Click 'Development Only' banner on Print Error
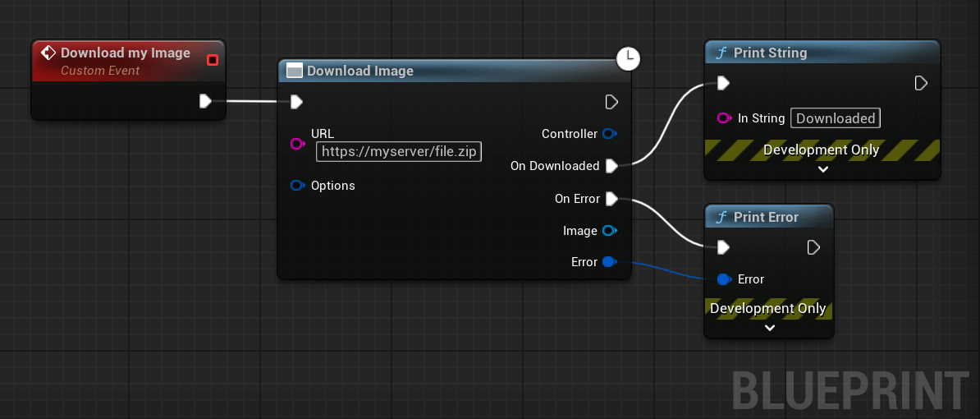 768,308
